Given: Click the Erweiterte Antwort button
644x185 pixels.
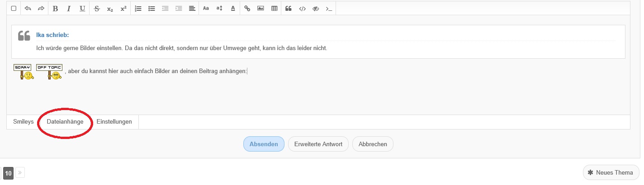Looking at the screenshot, I should coord(318,144).
